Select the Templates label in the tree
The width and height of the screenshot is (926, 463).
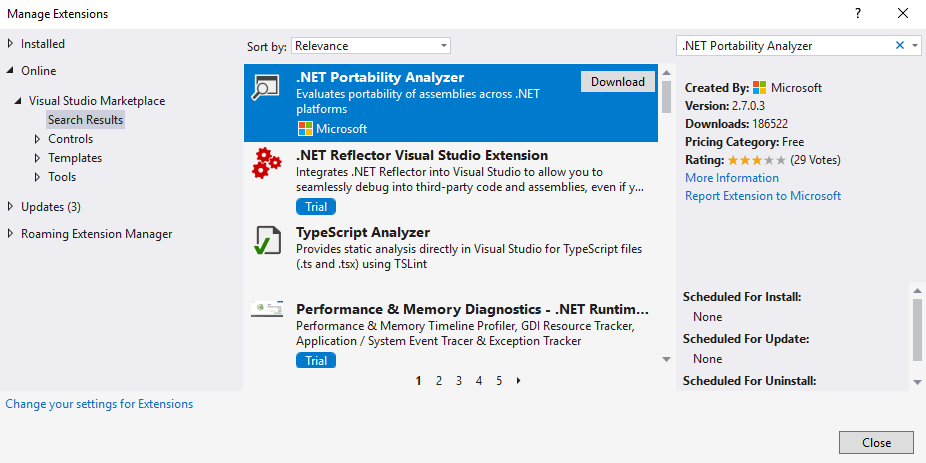coord(75,158)
